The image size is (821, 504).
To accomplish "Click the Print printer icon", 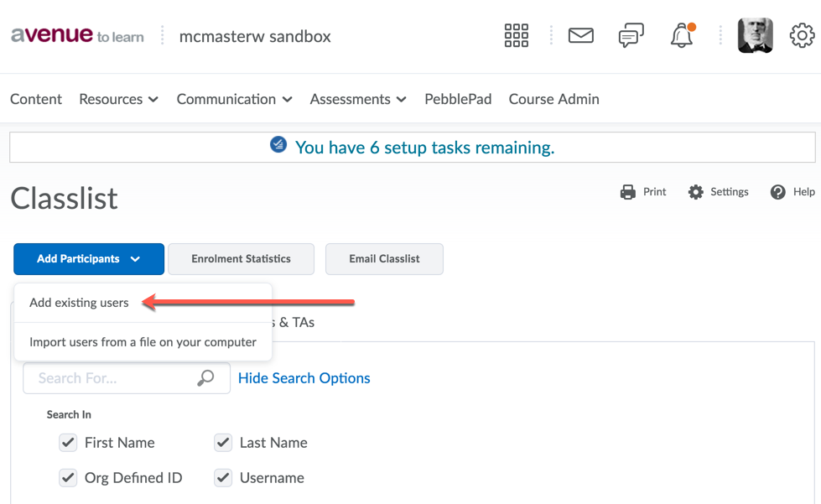I will pos(628,192).
